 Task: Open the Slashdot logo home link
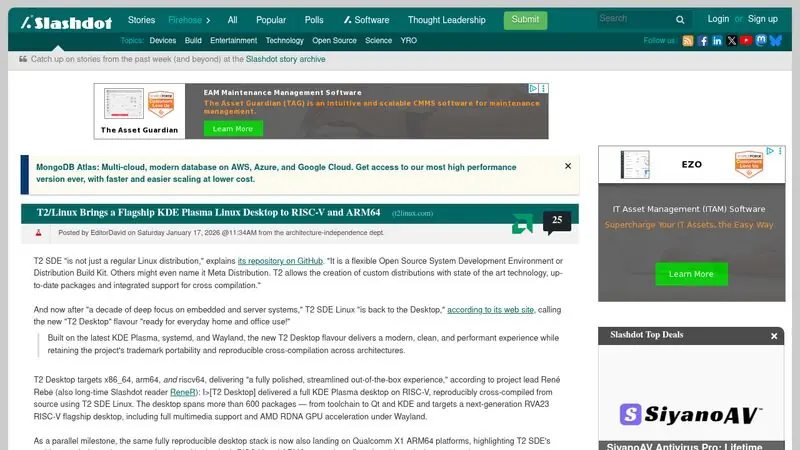[66, 22]
